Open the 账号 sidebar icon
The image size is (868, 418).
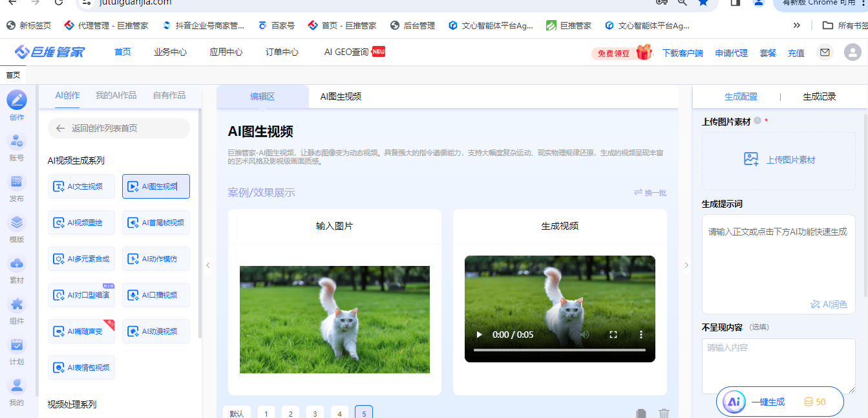17,142
